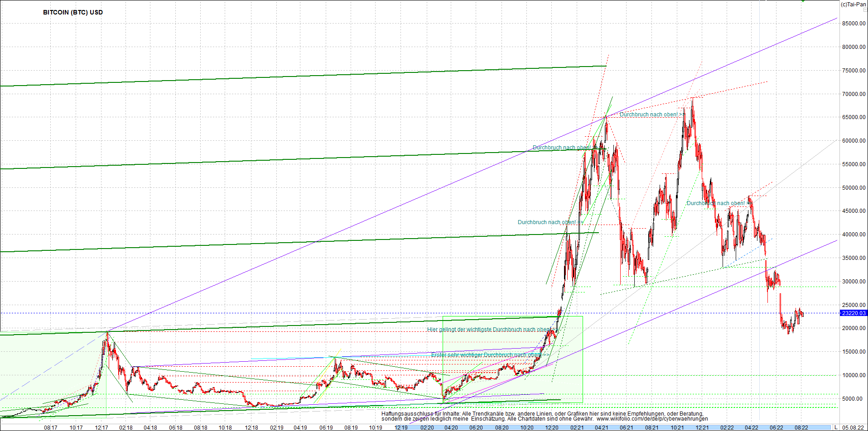The width and height of the screenshot is (868, 431).
Task: Open the www.wikifolio.com cyberwaehrungen link
Action: coord(652,419)
